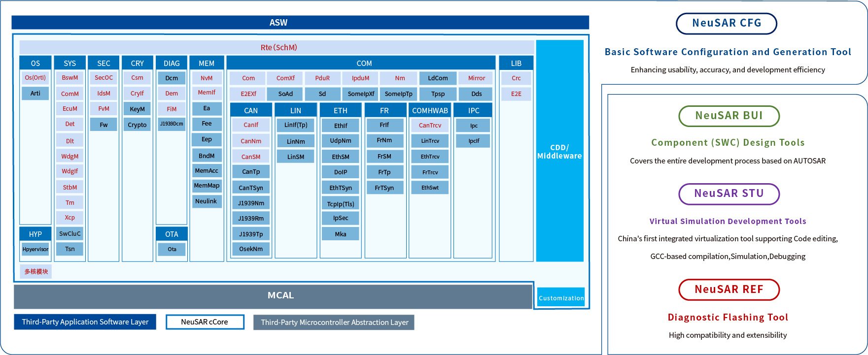Click the NeuSAR REF red badge
868x355 pixels.
coord(729,290)
